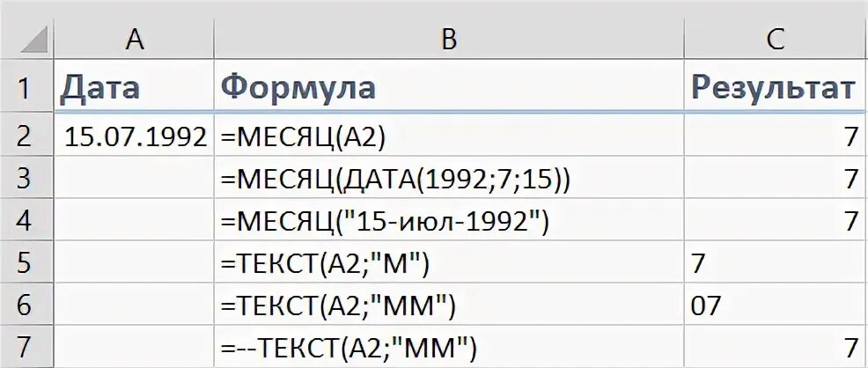The width and height of the screenshot is (868, 368).
Task: Select row 1 header
Action: [26, 88]
